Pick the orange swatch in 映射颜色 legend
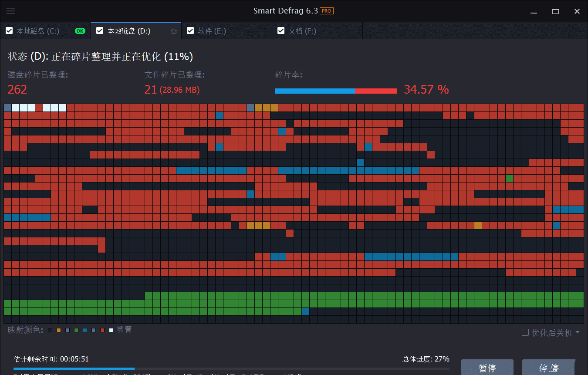 pyautogui.click(x=59, y=331)
